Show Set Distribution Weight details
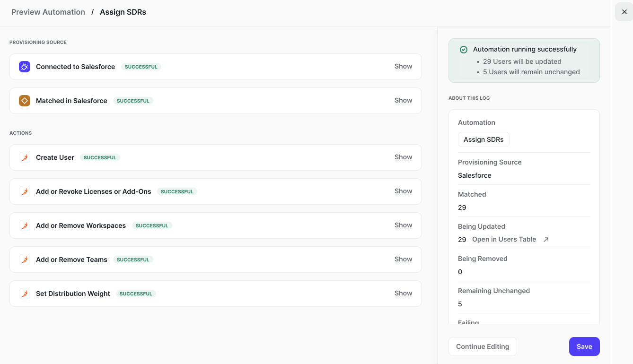Viewport: 633px width, 364px height. click(x=403, y=294)
